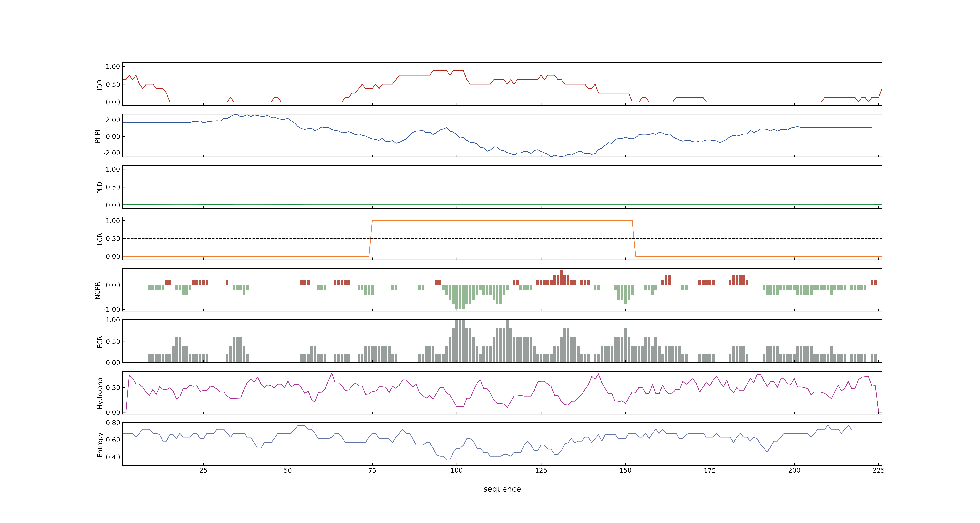
Task: Click the Hydropho y-axis label
Action: click(100, 393)
